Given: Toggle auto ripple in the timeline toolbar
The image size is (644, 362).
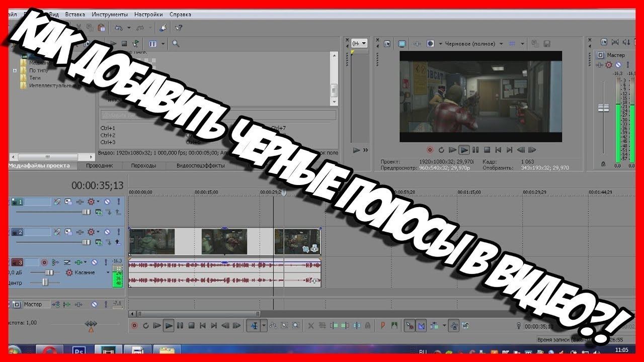Looking at the screenshot, I should point(435,325).
